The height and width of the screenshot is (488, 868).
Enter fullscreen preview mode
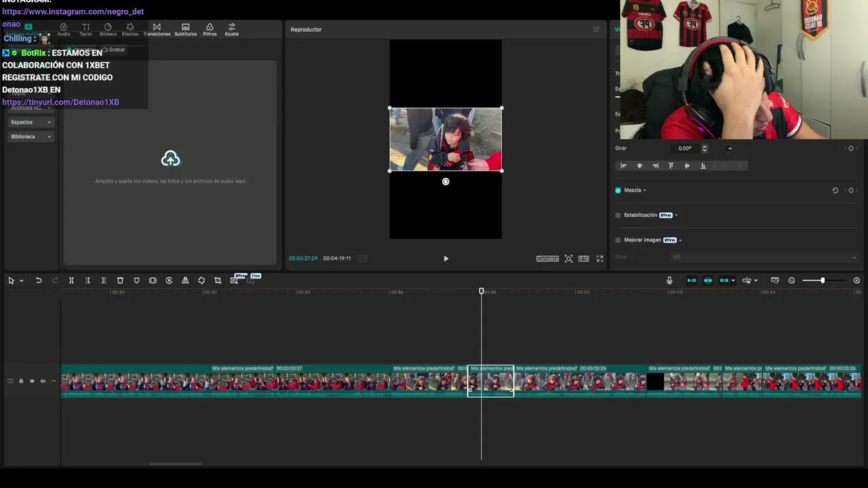tap(599, 258)
